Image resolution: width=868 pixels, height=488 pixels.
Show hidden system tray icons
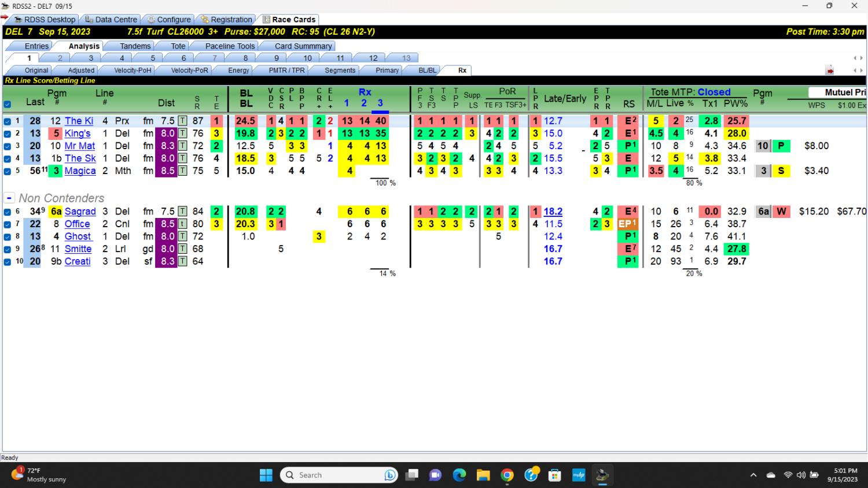click(753, 475)
